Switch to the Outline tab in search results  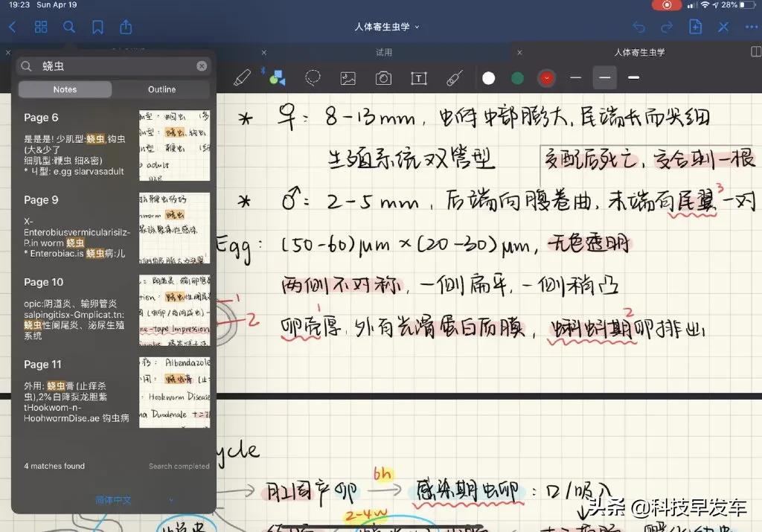(161, 89)
